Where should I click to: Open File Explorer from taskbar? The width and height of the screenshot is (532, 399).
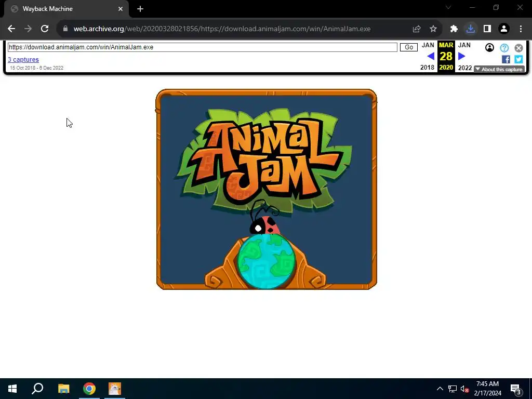(63, 389)
